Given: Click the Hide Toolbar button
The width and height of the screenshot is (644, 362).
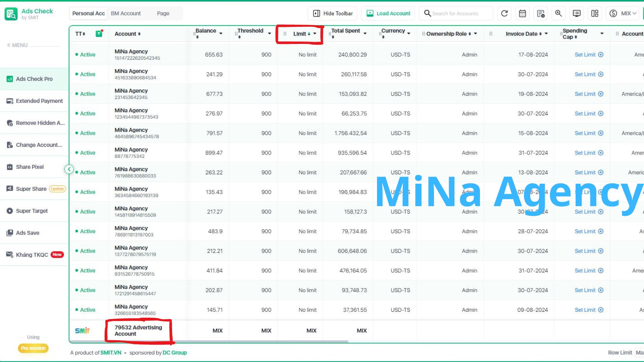Looking at the screenshot, I should 332,13.
